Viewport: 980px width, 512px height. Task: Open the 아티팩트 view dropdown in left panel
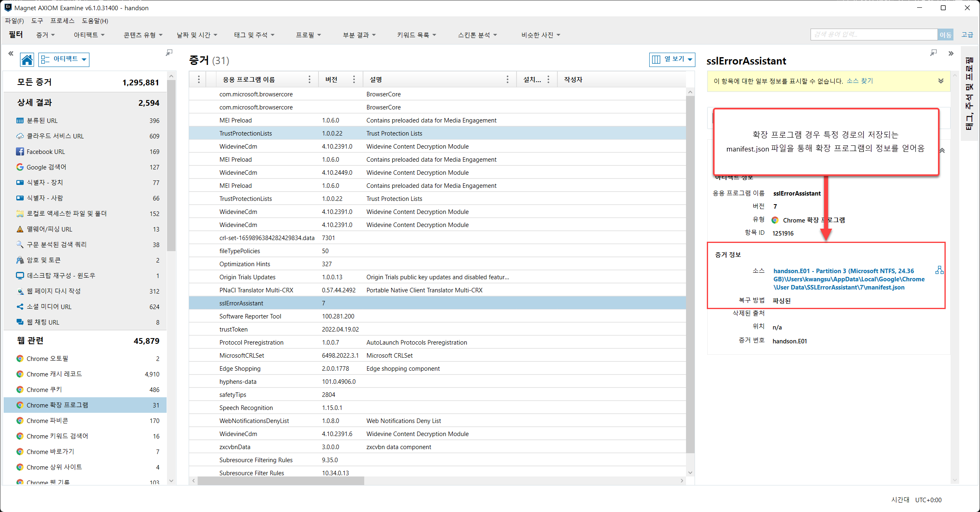[x=64, y=60]
